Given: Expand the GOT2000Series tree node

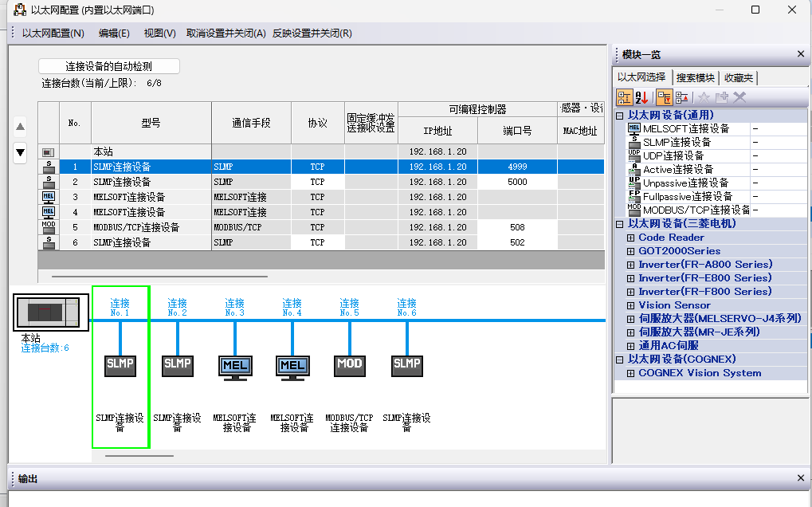Looking at the screenshot, I should click(x=631, y=251).
